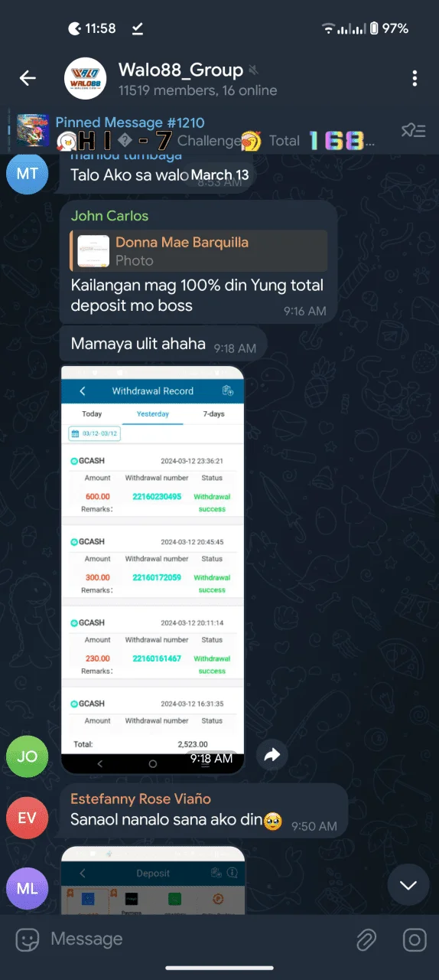Open the JO user avatar
Viewport: 439px width, 980px height.
point(27,756)
